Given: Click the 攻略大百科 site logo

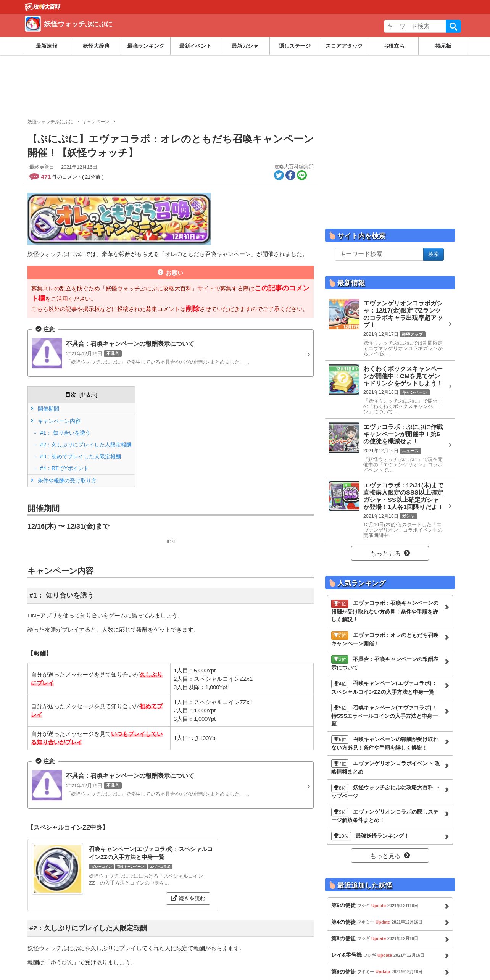Looking at the screenshot, I should tap(43, 6).
